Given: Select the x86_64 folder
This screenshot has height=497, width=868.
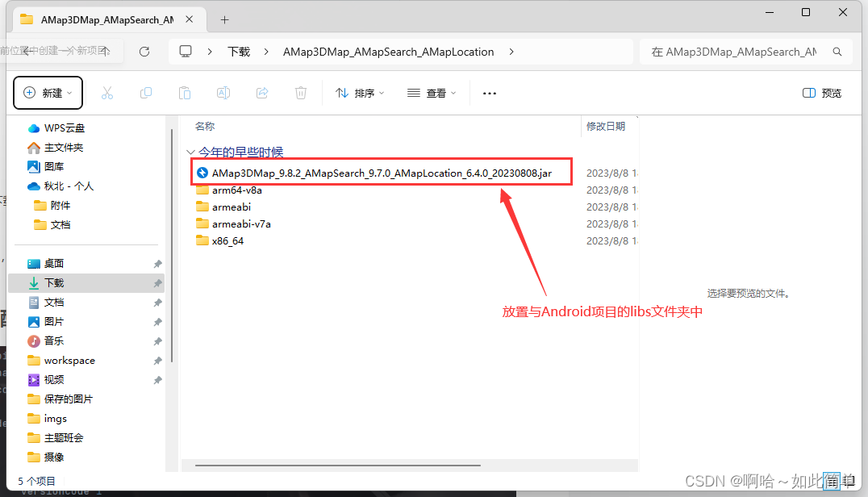Looking at the screenshot, I should [227, 240].
